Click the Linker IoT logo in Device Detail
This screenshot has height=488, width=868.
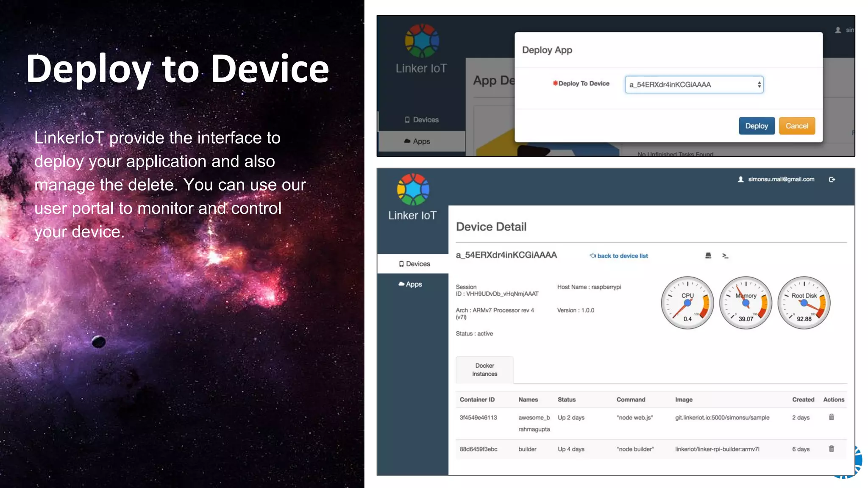click(413, 190)
